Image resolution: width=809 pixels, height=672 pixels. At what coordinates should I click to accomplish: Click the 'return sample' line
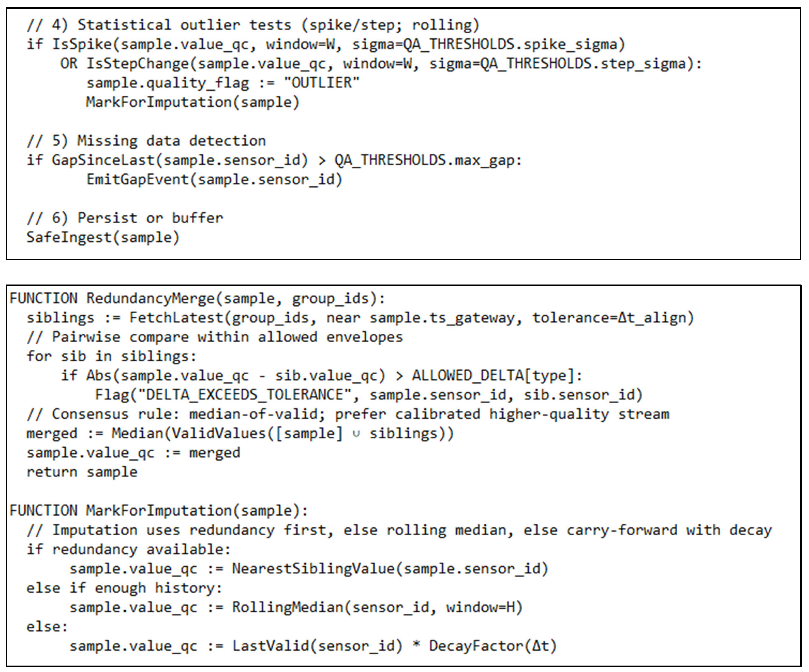click(x=82, y=472)
